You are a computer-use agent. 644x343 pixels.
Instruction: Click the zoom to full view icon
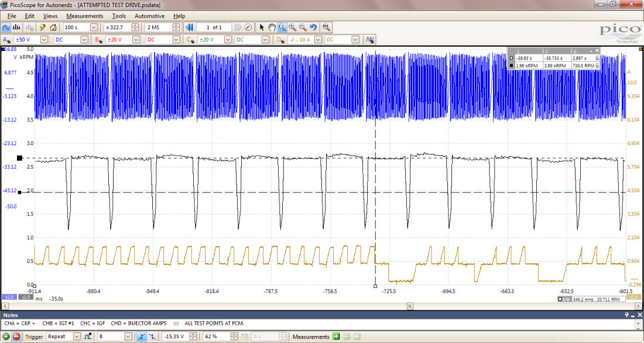327,28
